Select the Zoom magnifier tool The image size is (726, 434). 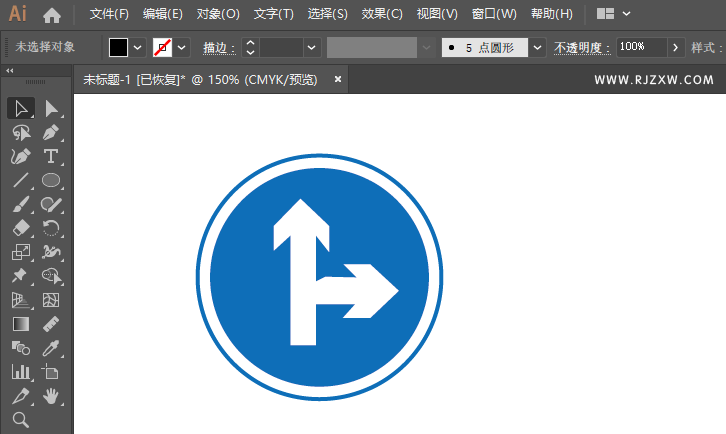20,420
